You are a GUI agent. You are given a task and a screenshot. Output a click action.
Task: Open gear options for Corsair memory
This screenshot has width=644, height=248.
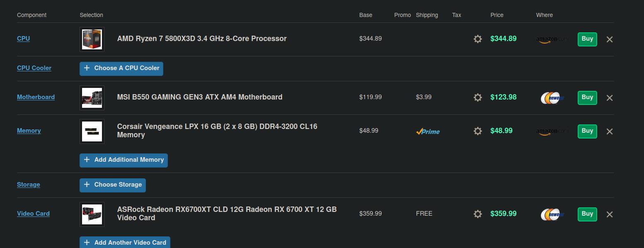(x=478, y=131)
